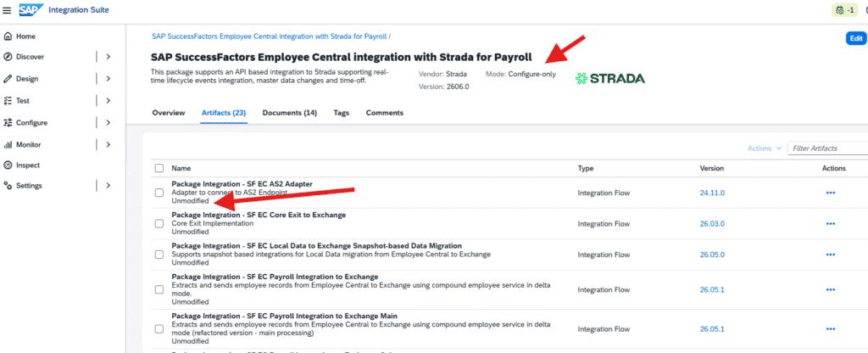Click the Home icon in sidebar
The width and height of the screenshot is (868, 353).
(x=8, y=36)
